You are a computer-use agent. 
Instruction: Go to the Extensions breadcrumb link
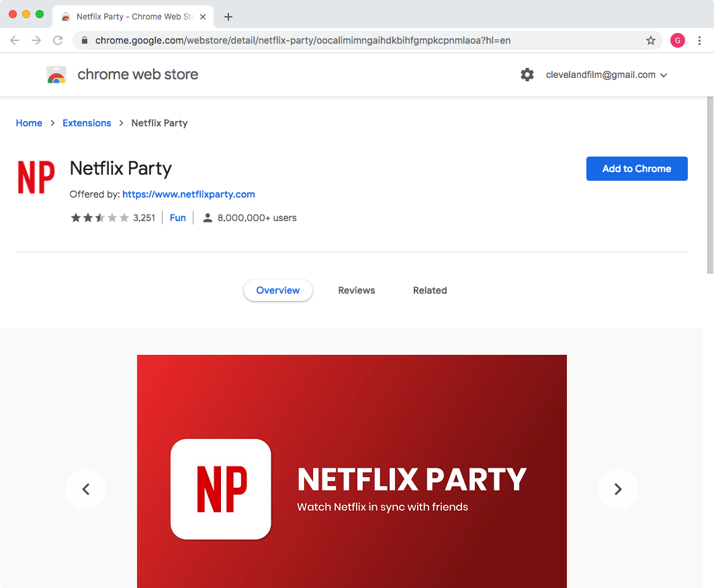87,123
